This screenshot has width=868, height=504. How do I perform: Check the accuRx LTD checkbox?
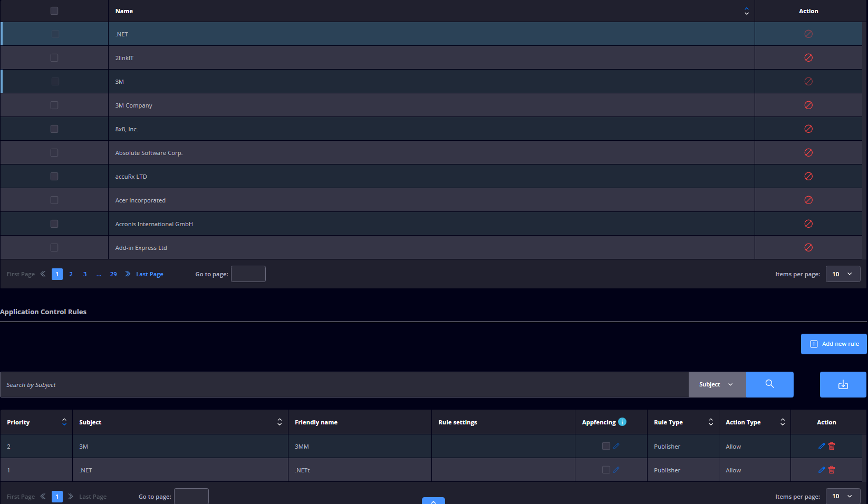[54, 176]
